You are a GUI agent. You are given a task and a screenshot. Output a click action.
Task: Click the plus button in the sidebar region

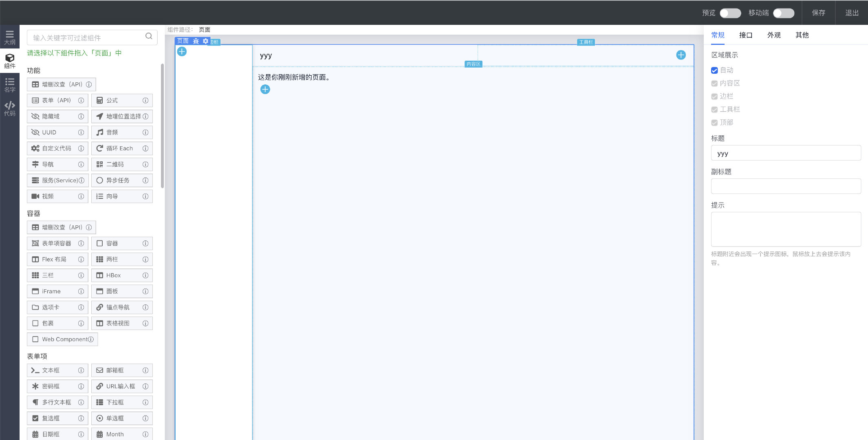(182, 52)
